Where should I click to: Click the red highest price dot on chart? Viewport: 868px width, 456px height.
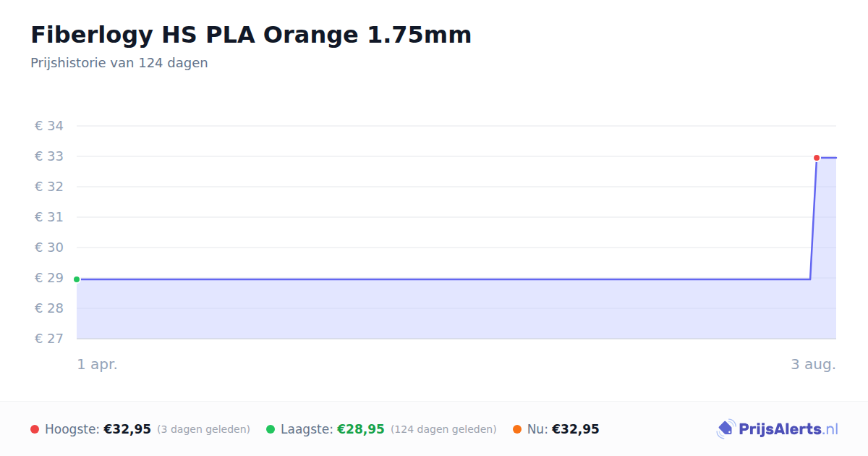click(817, 158)
